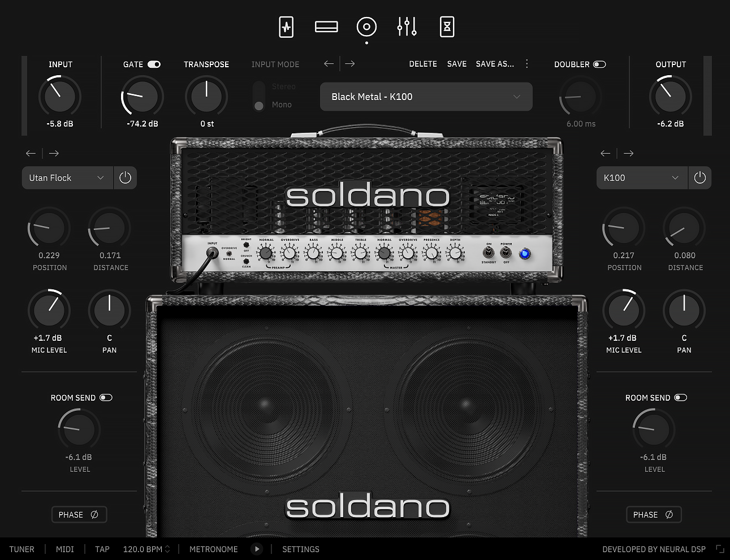Invert phase for the left mic

tap(79, 514)
